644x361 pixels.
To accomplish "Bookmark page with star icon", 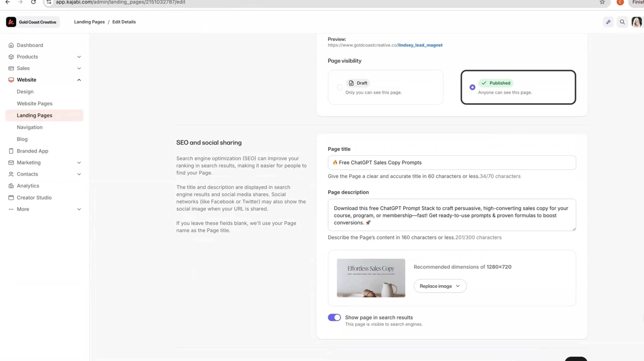I will pyautogui.click(x=602, y=2).
